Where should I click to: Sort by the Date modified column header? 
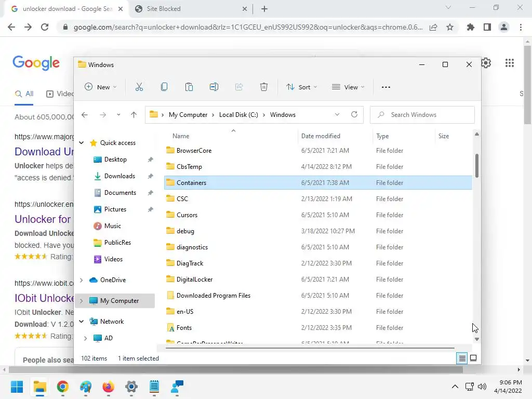(321, 136)
